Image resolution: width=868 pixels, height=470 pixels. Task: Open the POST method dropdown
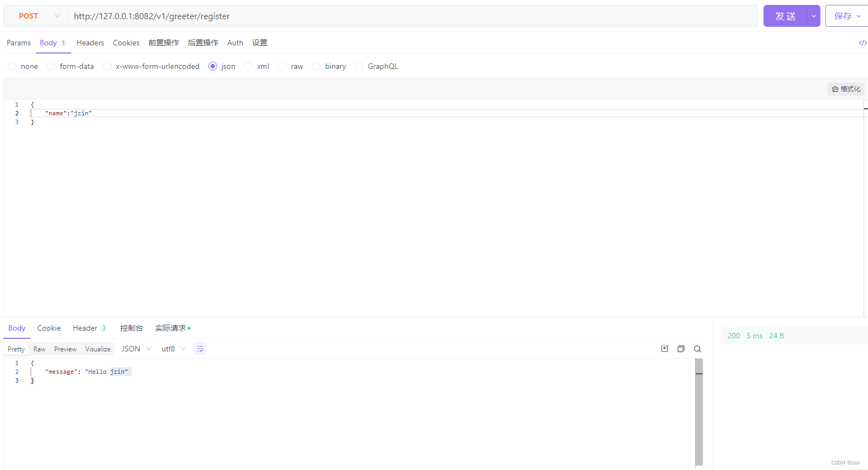(36, 16)
